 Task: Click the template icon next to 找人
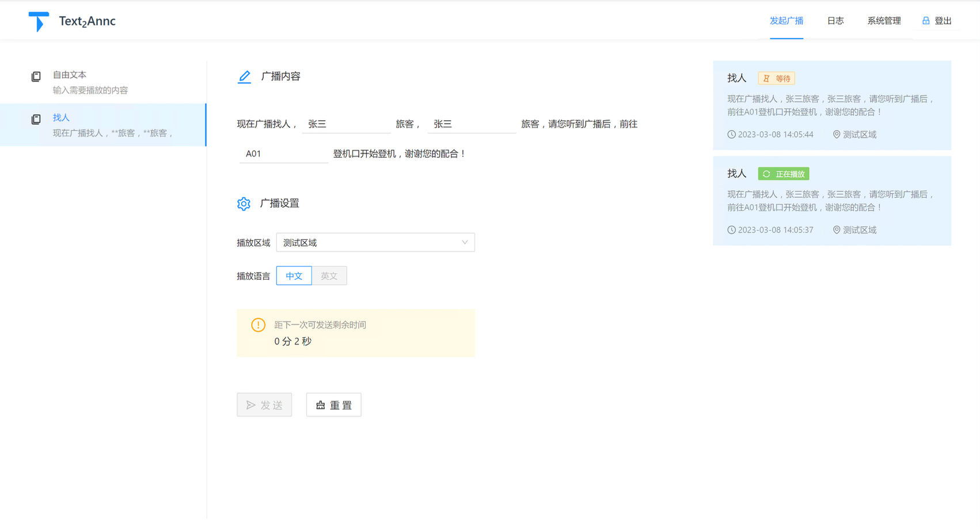(x=36, y=119)
